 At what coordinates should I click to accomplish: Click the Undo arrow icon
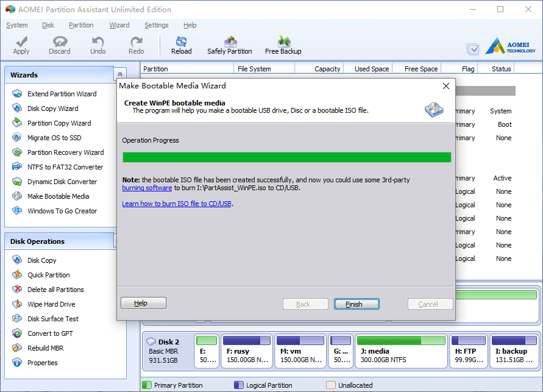pos(98,41)
